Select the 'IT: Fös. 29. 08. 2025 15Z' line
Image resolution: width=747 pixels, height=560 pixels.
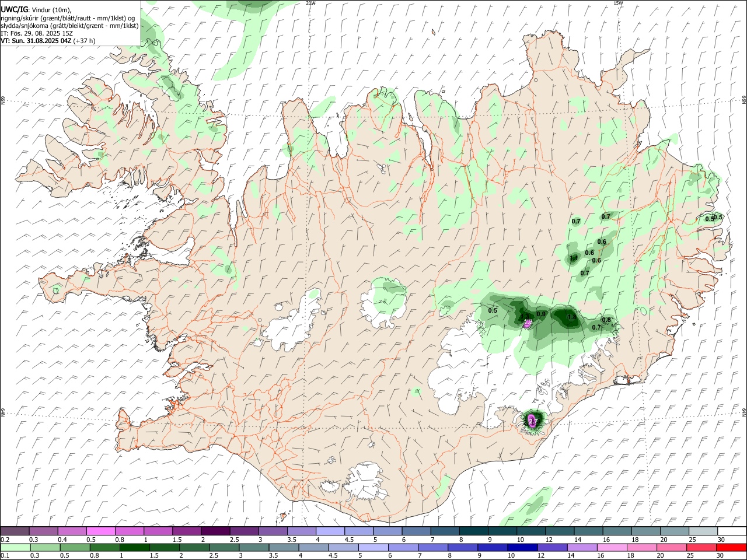click(x=37, y=33)
